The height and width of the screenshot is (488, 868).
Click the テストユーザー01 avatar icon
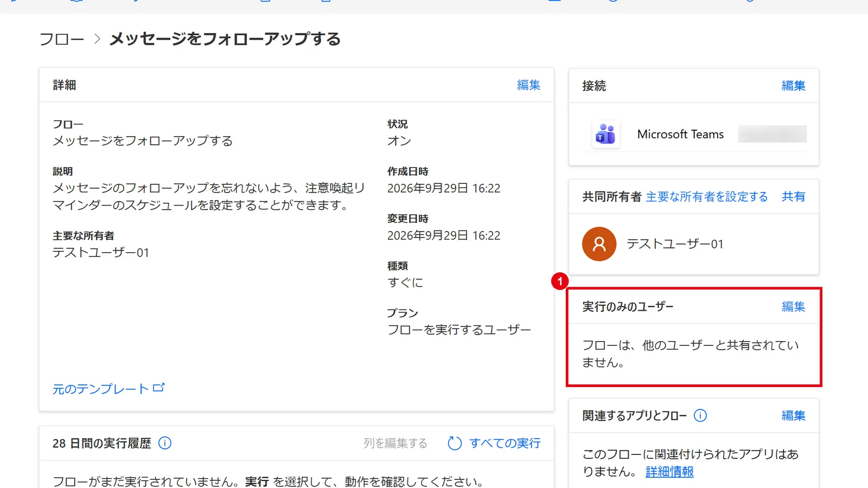click(x=599, y=244)
